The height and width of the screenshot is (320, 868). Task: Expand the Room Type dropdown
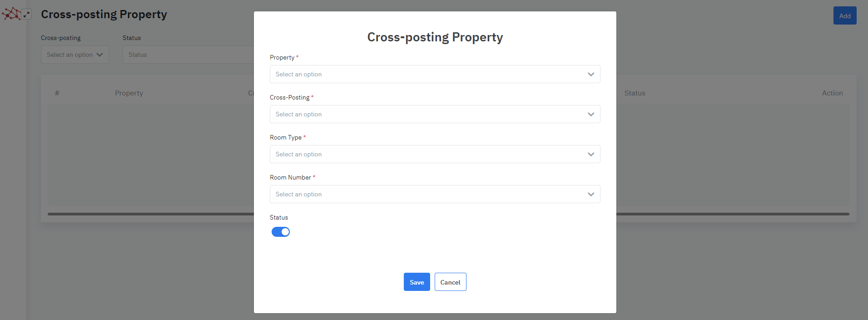coord(435,154)
